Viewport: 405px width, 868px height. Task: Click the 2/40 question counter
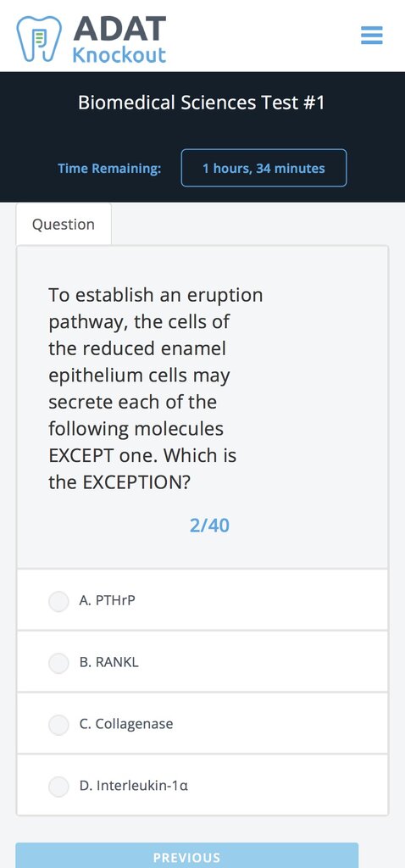pyautogui.click(x=209, y=526)
